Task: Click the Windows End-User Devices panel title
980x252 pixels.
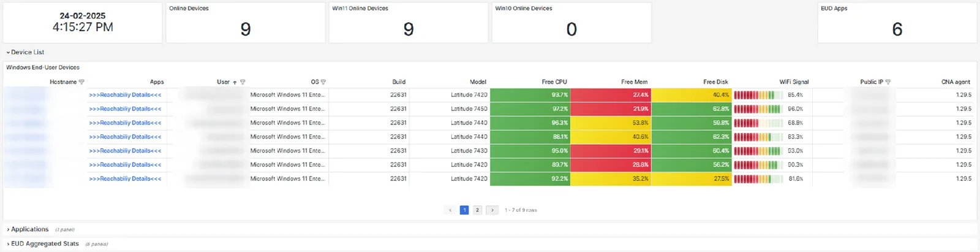Action: (43, 67)
